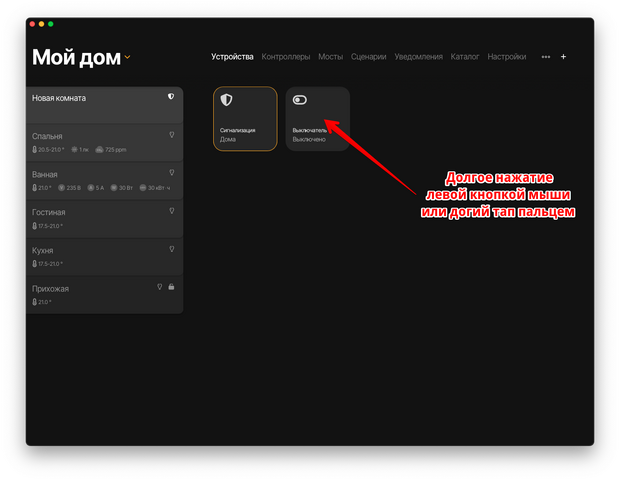
Task: Toggle the Выключатель switch tile
Action: (300, 100)
